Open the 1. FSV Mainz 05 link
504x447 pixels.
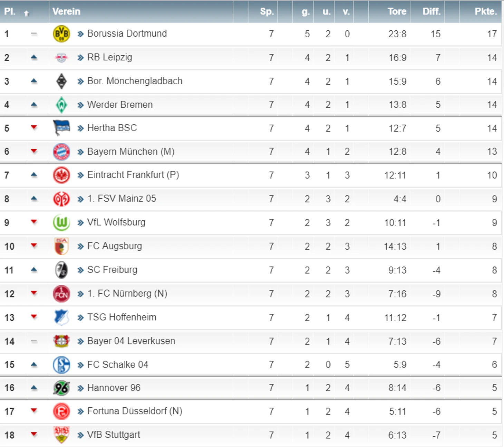122,199
